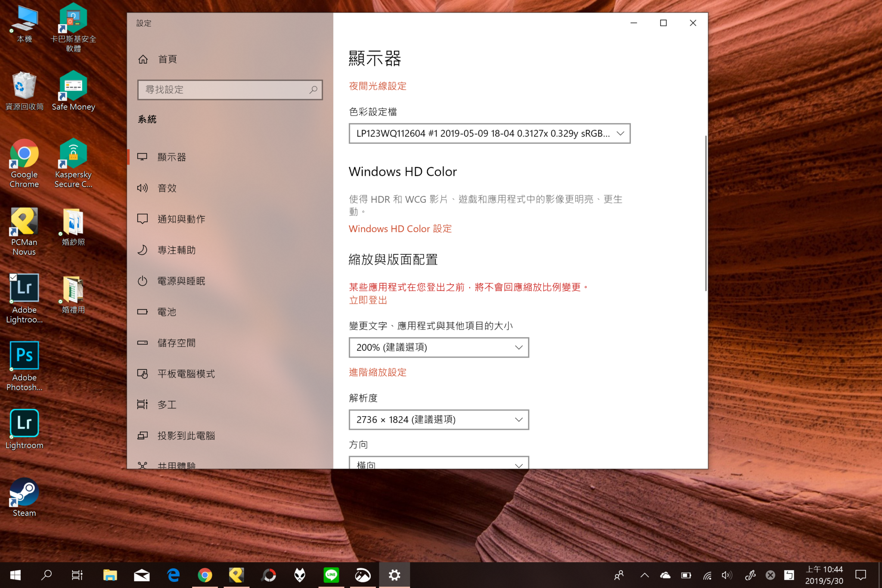Open the Mail app from the taskbar
This screenshot has height=588, width=882.
[142, 575]
